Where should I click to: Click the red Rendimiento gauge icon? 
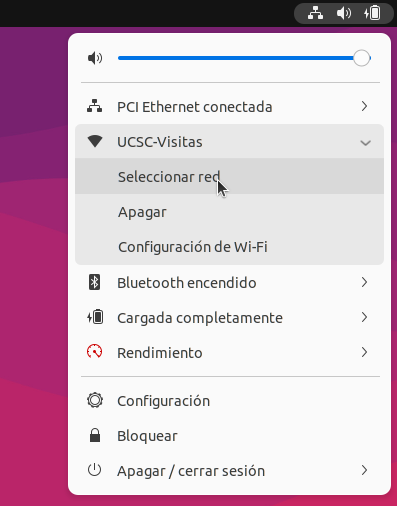pyautogui.click(x=95, y=352)
